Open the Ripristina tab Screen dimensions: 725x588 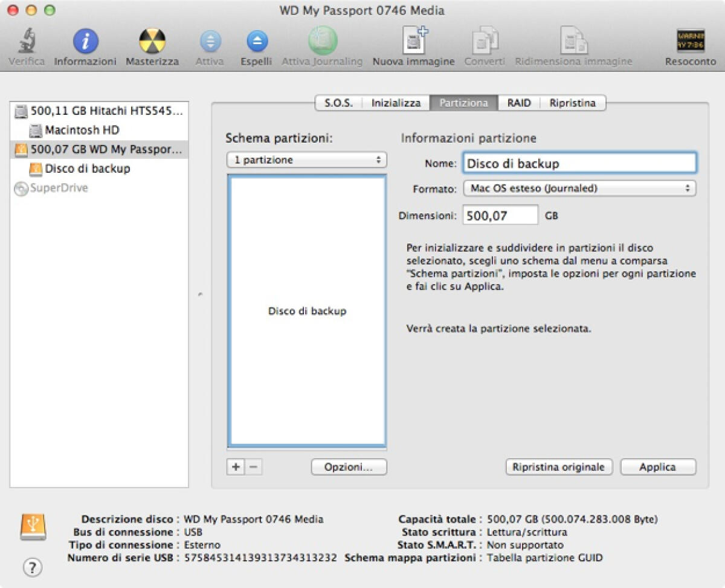pos(573,103)
